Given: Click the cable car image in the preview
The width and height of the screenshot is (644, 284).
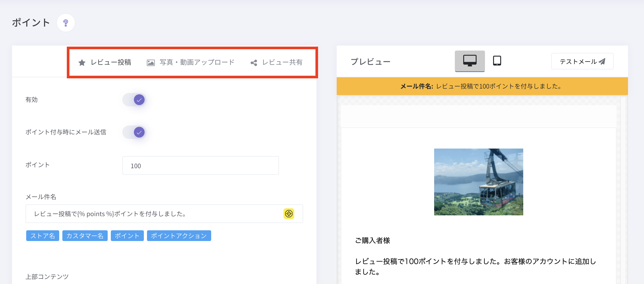Looking at the screenshot, I should click(478, 182).
